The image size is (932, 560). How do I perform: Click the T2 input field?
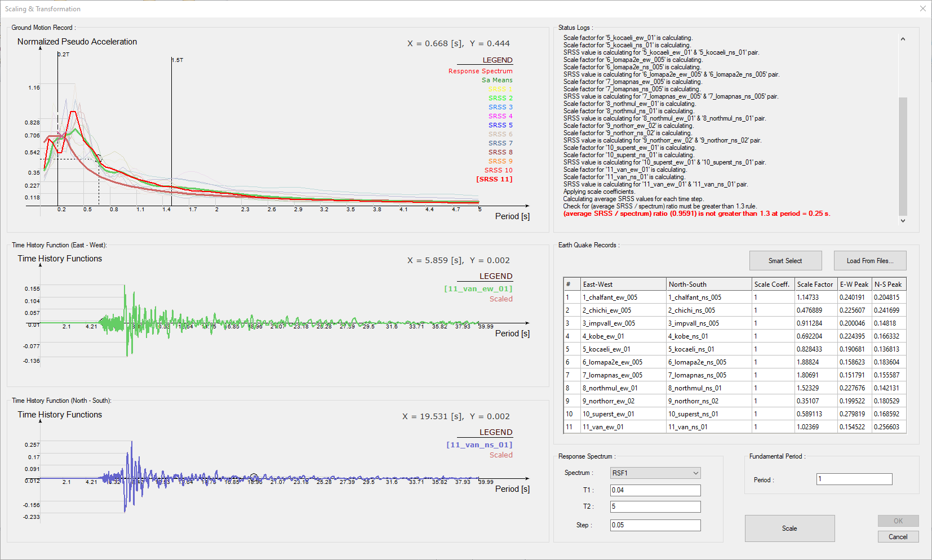click(655, 506)
